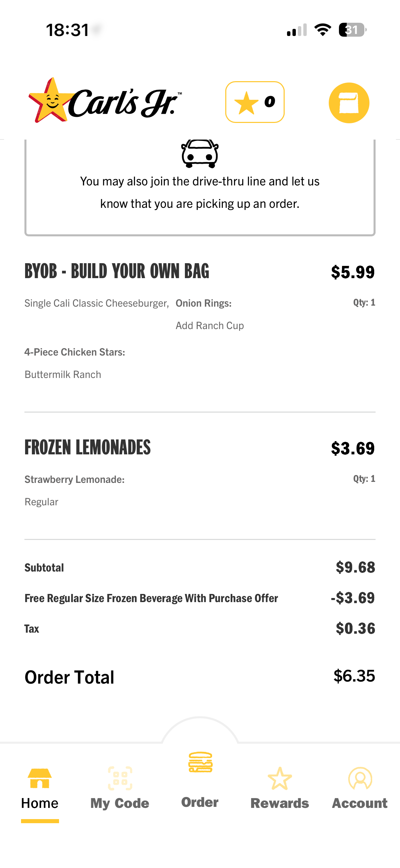The image size is (400, 868).
Task: Tap the Order Total amount $6.35
Action: point(354,676)
